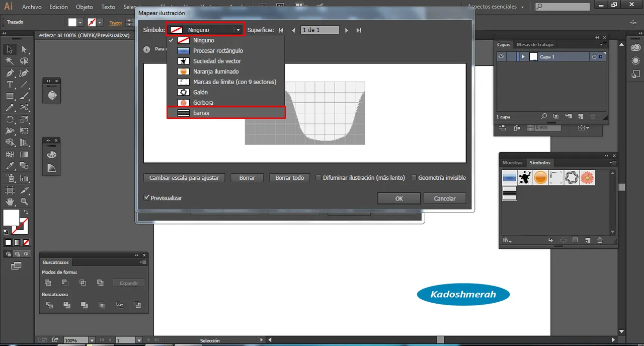This screenshot has width=644, height=346.
Task: Select the Magic Wand tool
Action: click(x=10, y=61)
